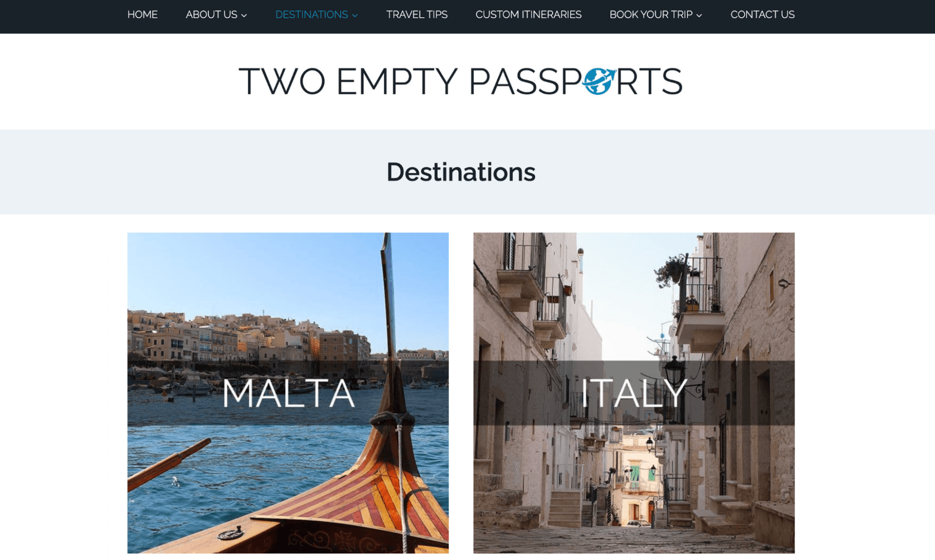Click the globe airplane icon in logo
The width and height of the screenshot is (935, 560).
pyautogui.click(x=599, y=81)
